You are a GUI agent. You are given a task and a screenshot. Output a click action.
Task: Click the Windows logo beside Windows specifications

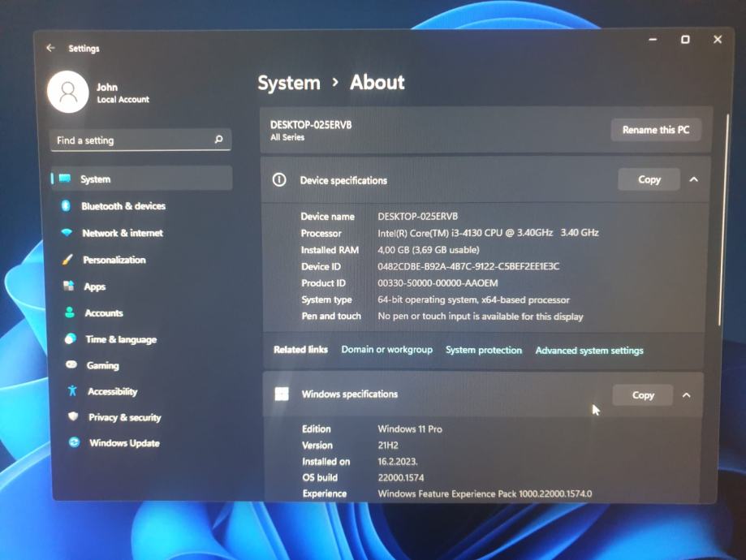[x=282, y=394]
